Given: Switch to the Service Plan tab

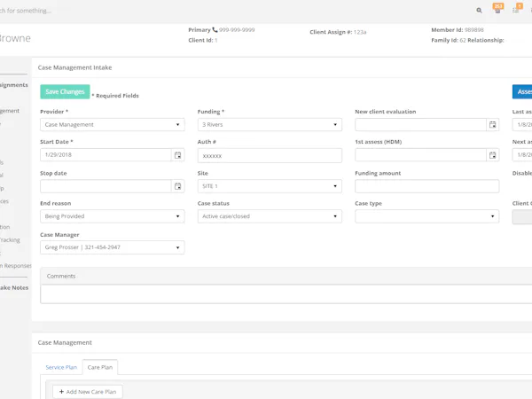Looking at the screenshot, I should click(61, 367).
